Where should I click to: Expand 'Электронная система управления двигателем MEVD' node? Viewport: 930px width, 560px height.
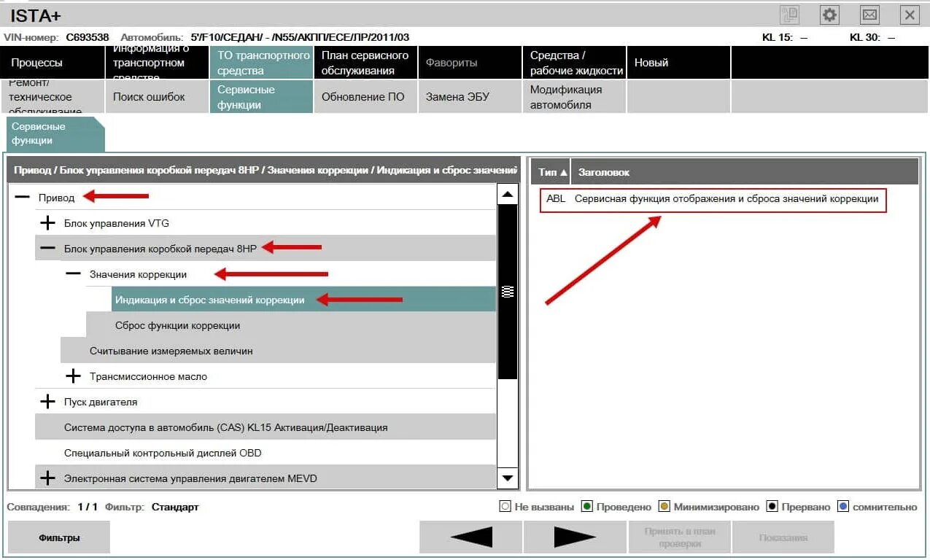tap(47, 478)
